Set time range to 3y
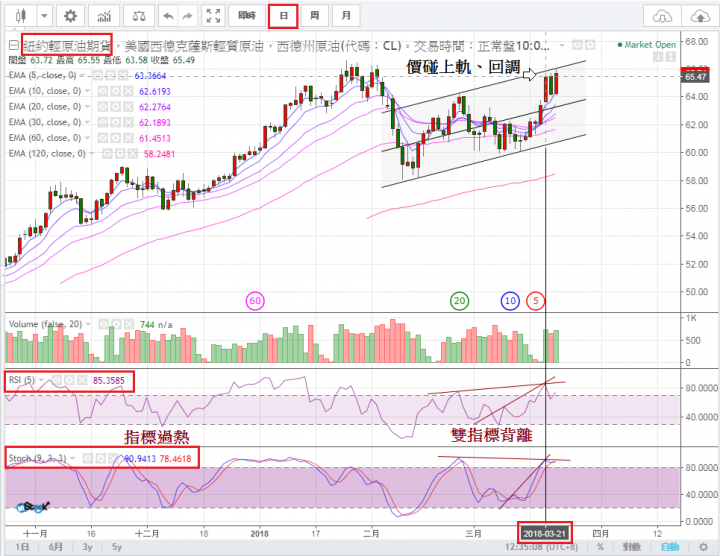Screen dimensions: 720x556 [x=87, y=547]
